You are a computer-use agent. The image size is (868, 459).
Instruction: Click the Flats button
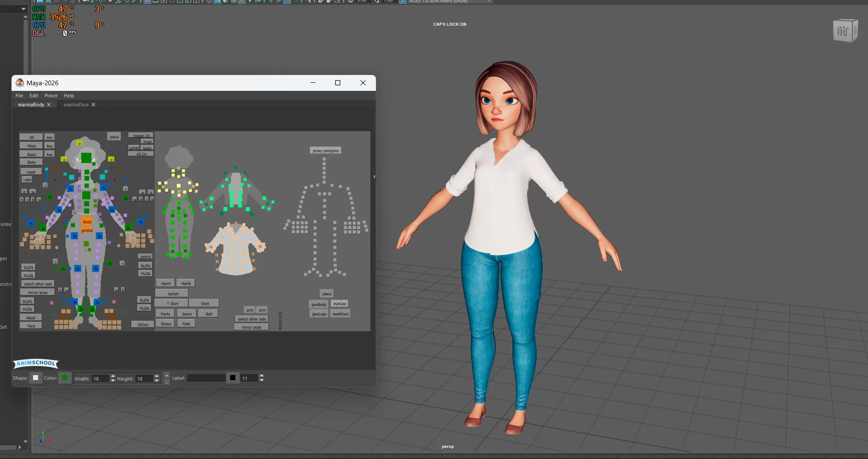pos(186,324)
